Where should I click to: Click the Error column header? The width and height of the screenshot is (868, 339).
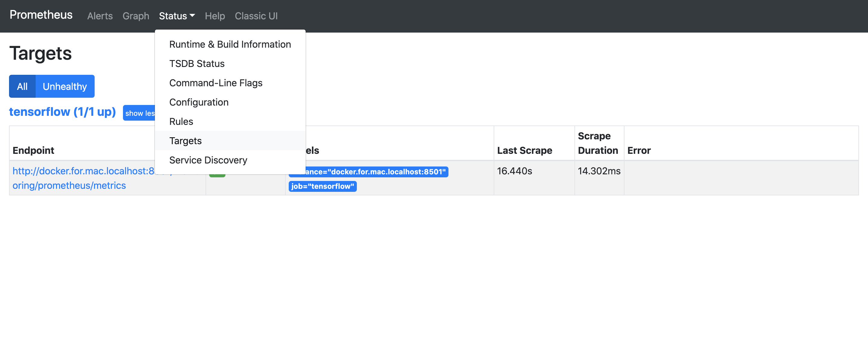click(x=639, y=150)
